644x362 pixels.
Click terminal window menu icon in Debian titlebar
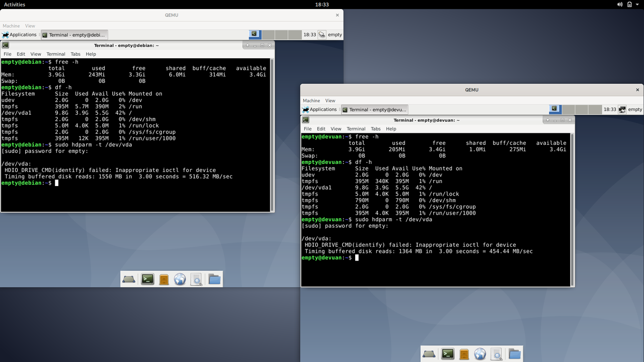6,45
